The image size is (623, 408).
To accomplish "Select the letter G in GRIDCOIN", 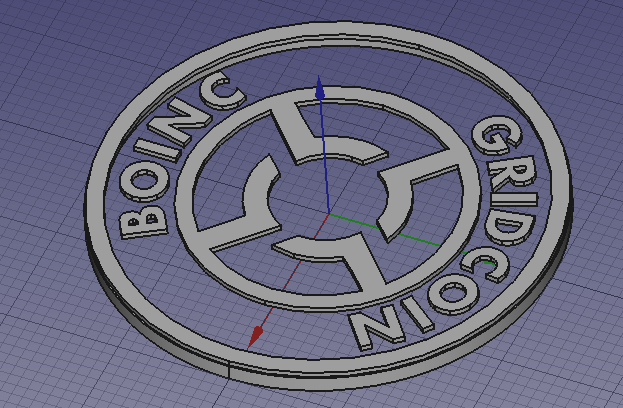I will pos(496,135).
